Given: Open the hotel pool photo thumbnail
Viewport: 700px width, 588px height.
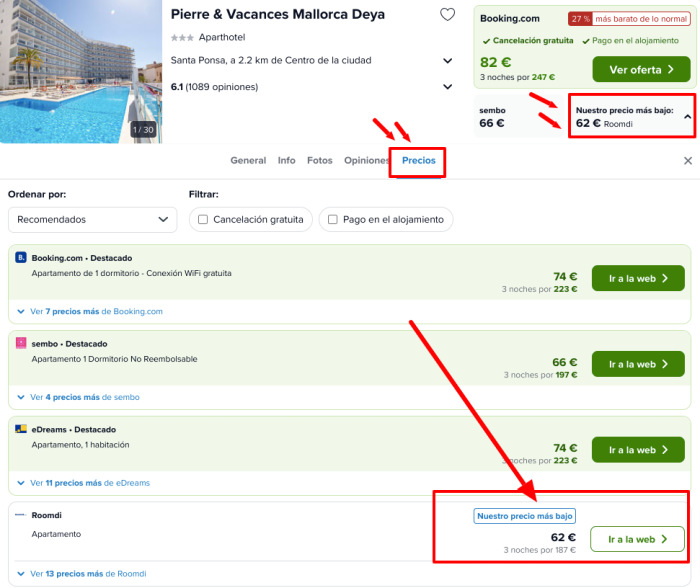Looking at the screenshot, I should pyautogui.click(x=81, y=71).
